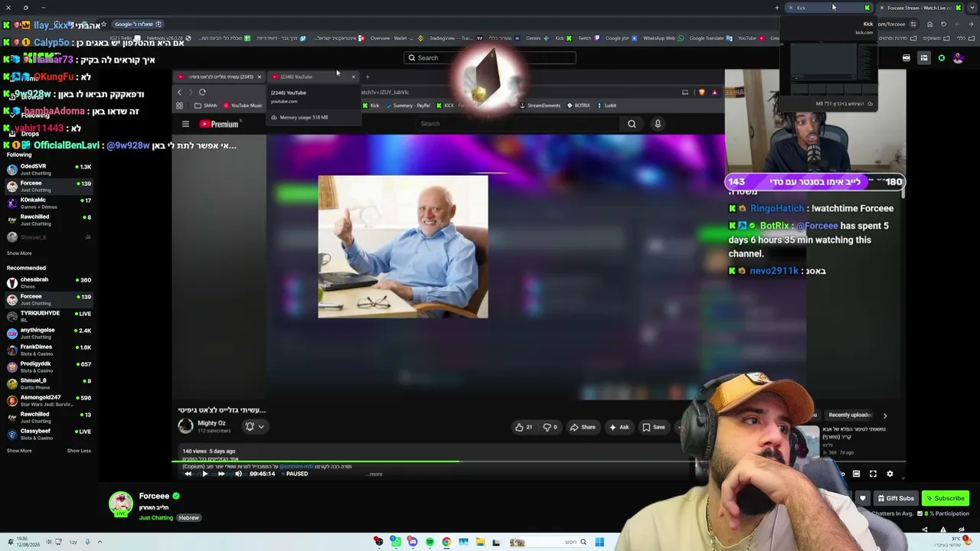Open Spotify from the Windows taskbar

coord(430,543)
